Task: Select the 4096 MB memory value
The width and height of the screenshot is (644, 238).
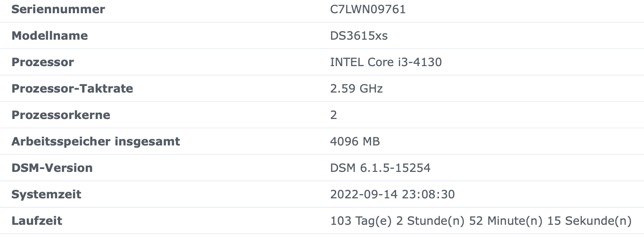Action: point(355,141)
